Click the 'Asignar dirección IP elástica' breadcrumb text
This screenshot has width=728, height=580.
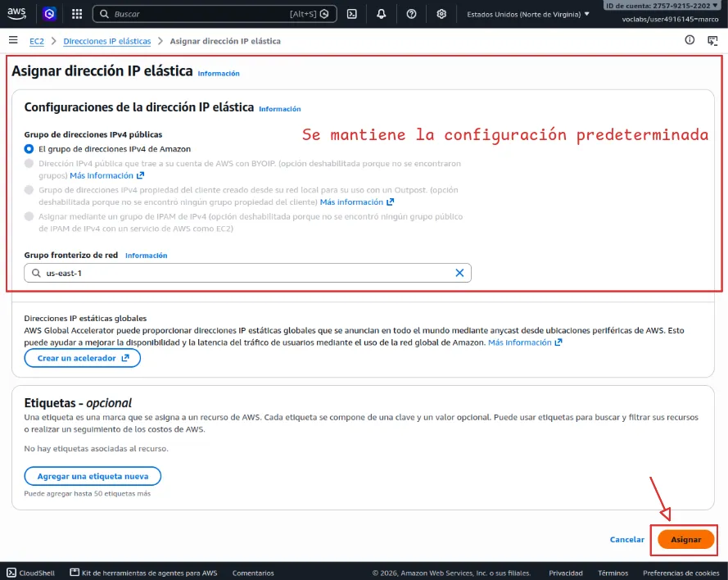pyautogui.click(x=225, y=41)
